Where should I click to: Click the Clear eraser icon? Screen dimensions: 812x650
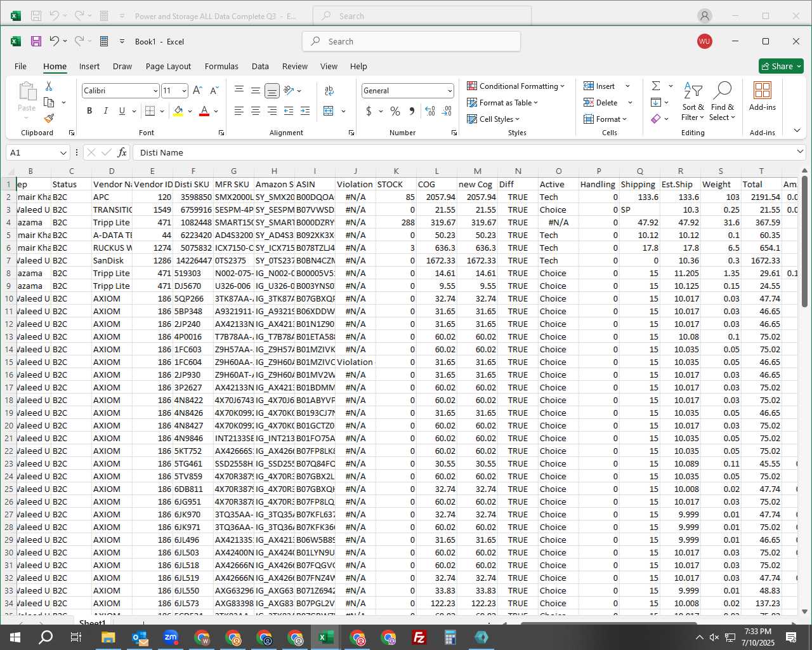[656, 119]
